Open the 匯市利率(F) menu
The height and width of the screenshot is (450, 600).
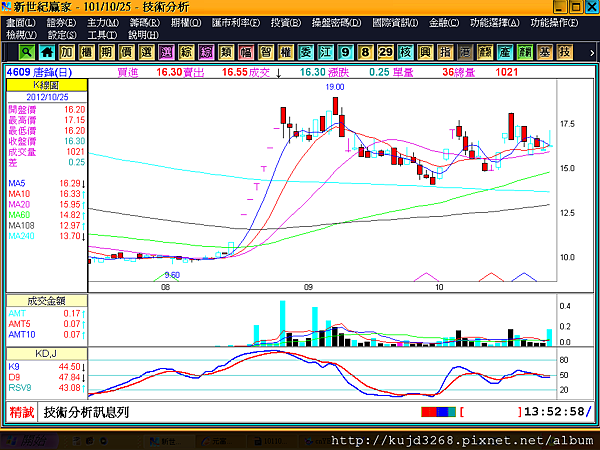pyautogui.click(x=236, y=23)
